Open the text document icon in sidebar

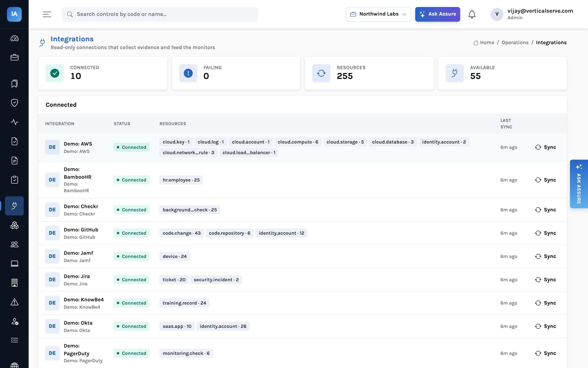pos(14,160)
